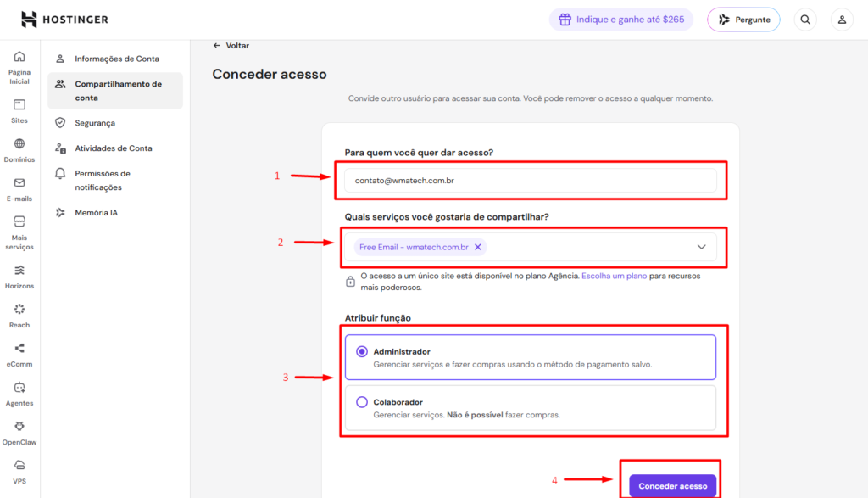The width and height of the screenshot is (868, 498).
Task: Expand the services to share dropdown
Action: pos(701,247)
